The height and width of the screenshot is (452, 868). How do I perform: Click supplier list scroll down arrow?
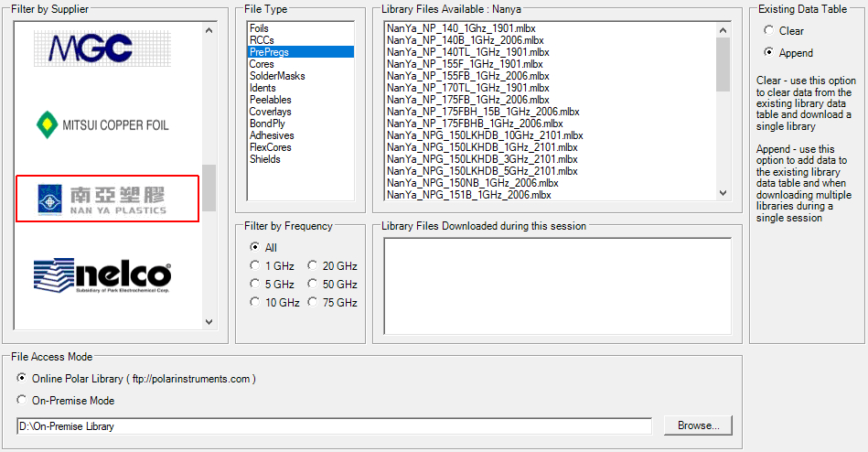click(x=209, y=321)
